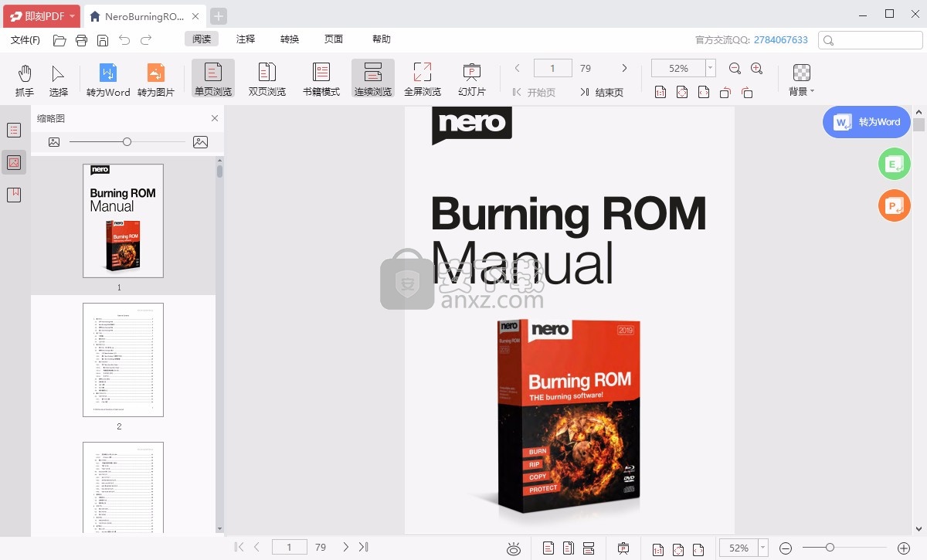Jump to last page in status bar
927x560 pixels.
364,548
